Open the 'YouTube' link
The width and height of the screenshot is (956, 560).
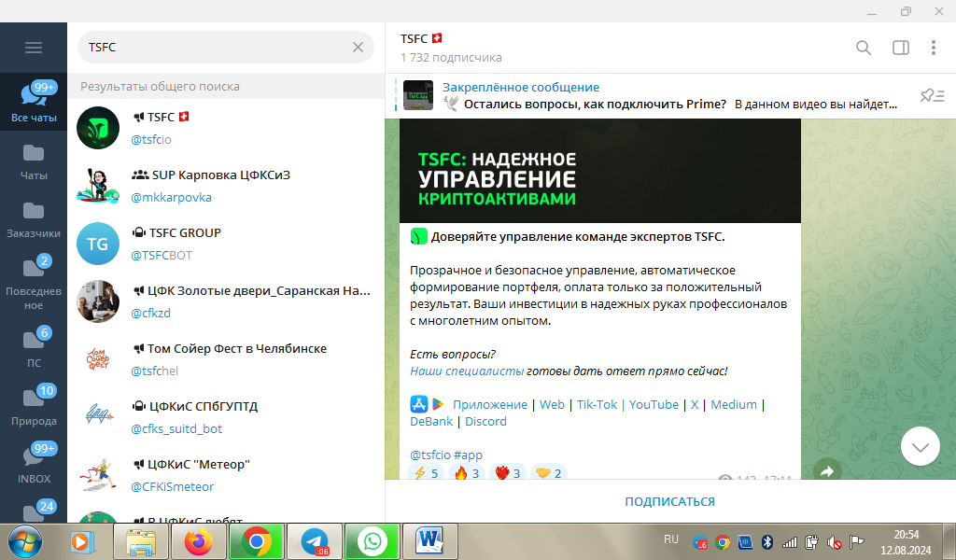click(x=654, y=405)
